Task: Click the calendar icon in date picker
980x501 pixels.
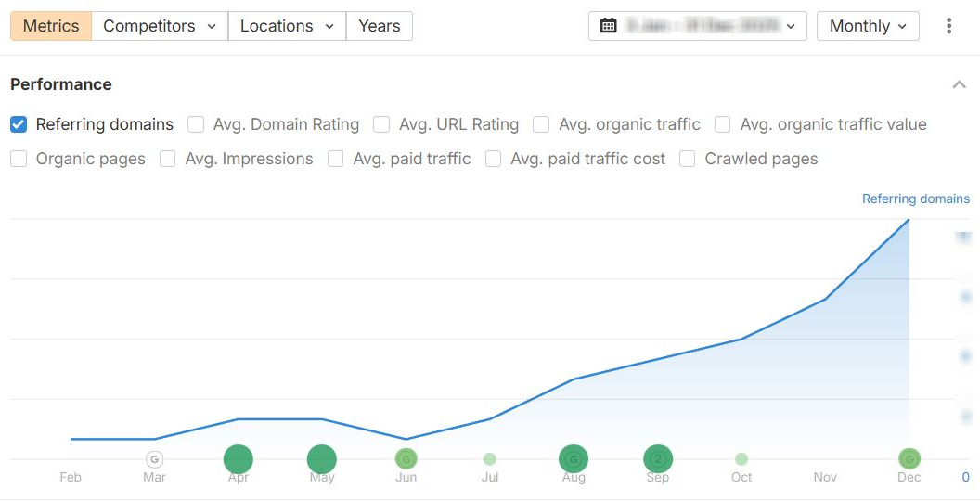Action: pos(608,26)
